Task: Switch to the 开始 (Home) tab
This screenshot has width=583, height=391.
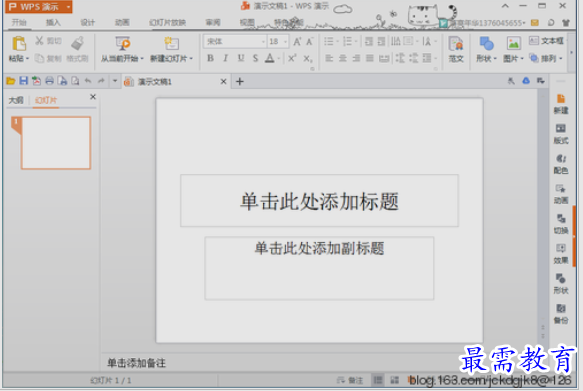Action: [x=19, y=22]
